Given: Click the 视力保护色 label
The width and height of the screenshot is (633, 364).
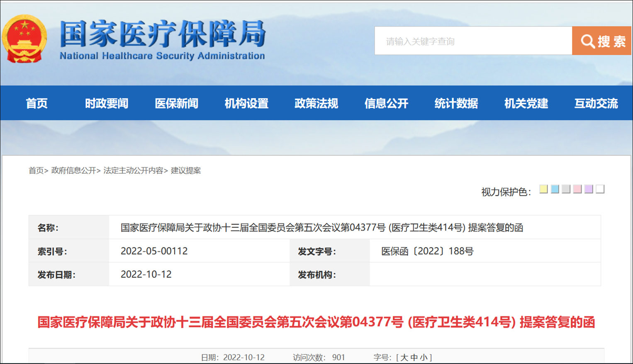Looking at the screenshot, I should (x=506, y=192).
